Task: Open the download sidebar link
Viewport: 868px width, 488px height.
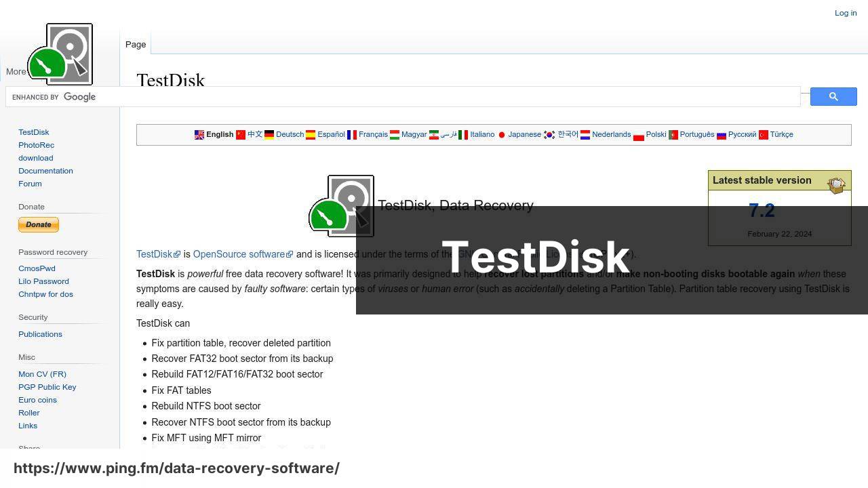Action: click(x=36, y=158)
